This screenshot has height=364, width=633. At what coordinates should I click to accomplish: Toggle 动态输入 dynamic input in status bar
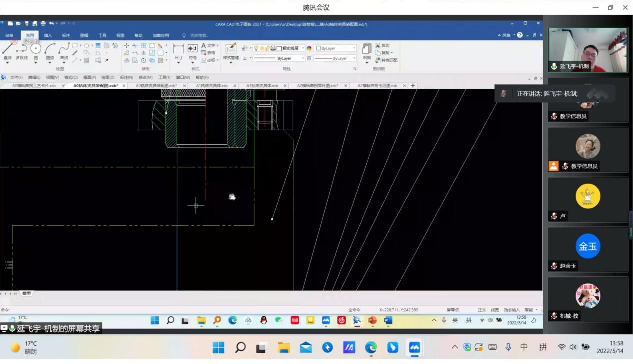(x=512, y=310)
